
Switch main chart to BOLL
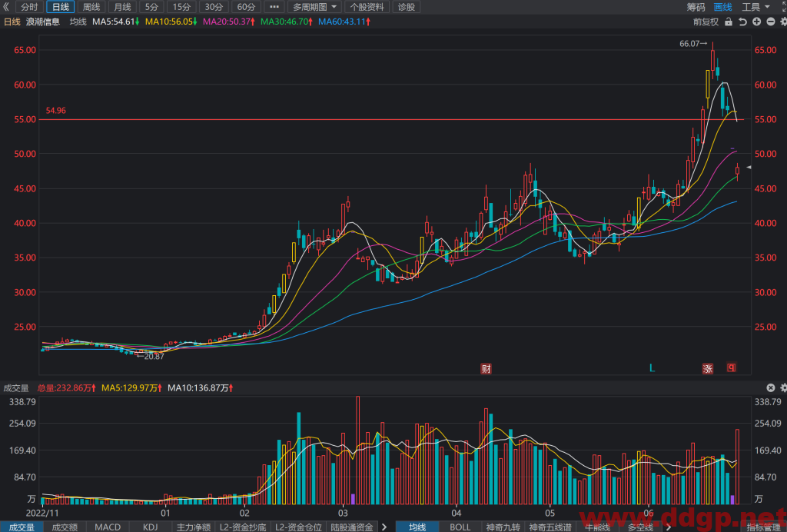coord(460,527)
